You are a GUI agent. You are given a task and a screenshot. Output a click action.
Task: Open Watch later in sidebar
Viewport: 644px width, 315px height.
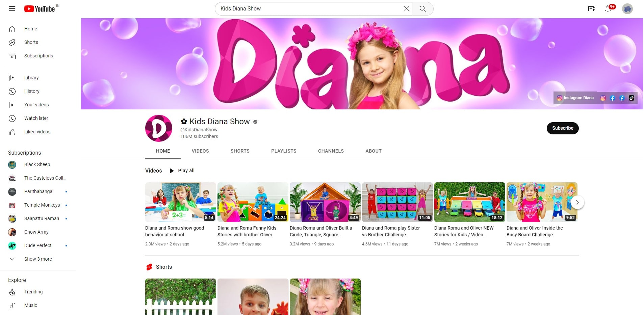(x=36, y=118)
